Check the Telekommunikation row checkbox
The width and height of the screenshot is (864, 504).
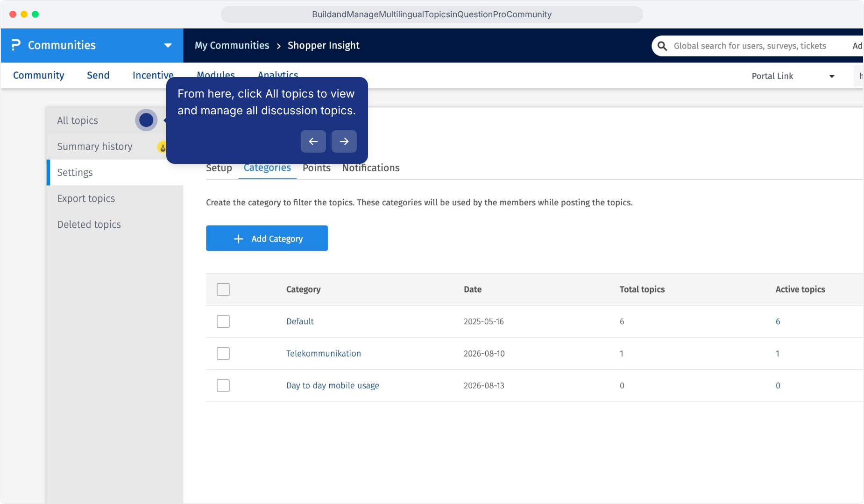point(223,353)
